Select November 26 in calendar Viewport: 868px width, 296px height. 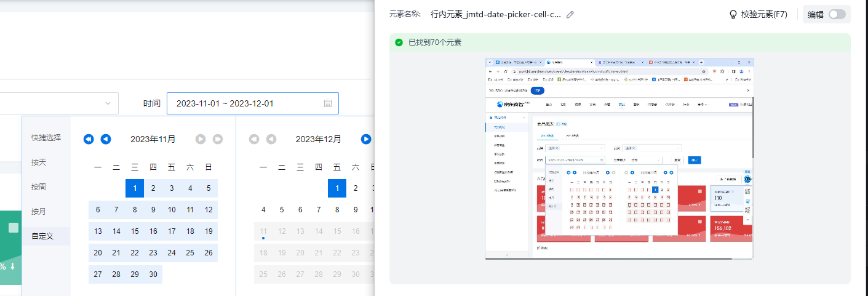pos(209,253)
